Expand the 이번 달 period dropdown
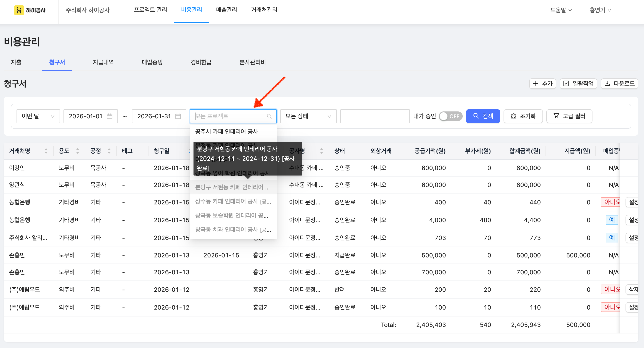This screenshot has width=644, height=348. coord(38,116)
